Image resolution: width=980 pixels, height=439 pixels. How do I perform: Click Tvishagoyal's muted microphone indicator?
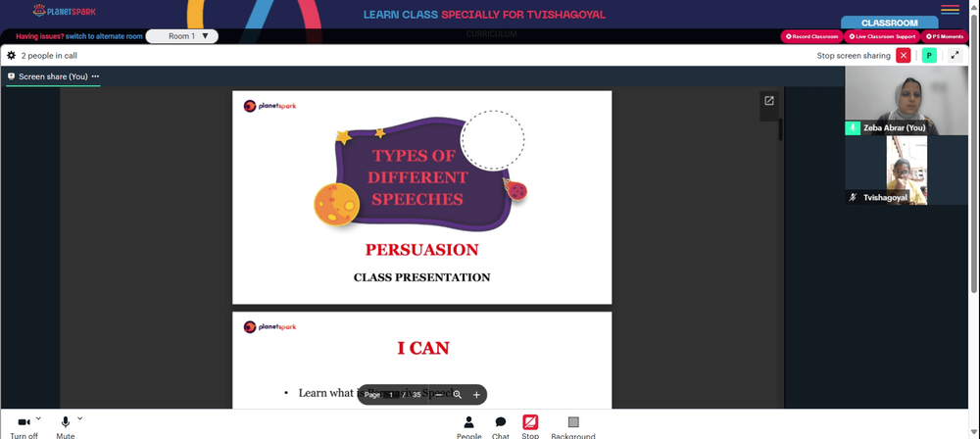[853, 197]
